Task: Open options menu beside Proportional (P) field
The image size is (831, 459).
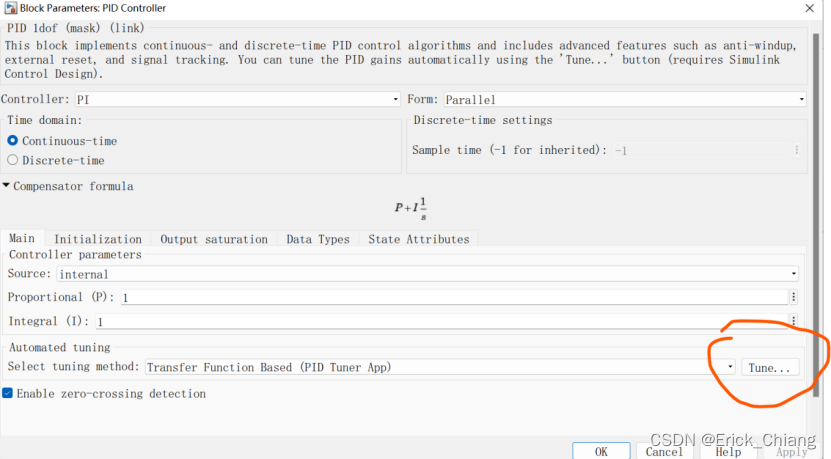Action: [x=793, y=297]
